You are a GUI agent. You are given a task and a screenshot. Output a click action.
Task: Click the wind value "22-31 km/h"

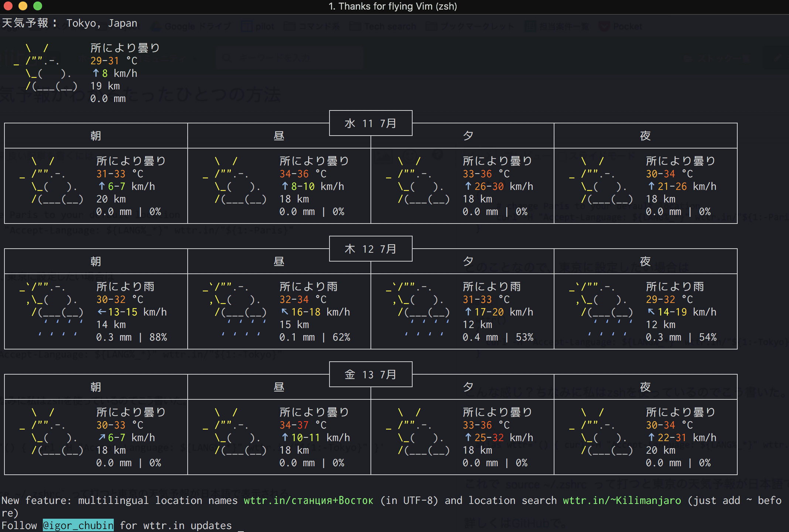coord(687,437)
